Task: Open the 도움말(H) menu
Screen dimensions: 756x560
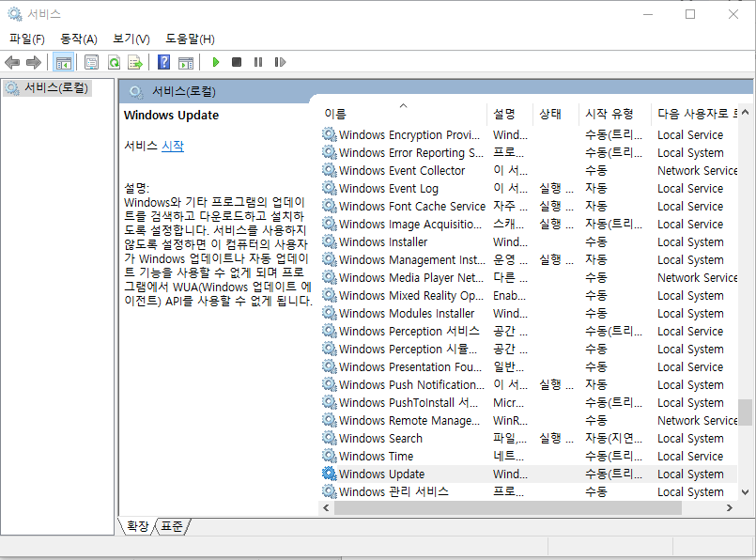Action: [190, 39]
